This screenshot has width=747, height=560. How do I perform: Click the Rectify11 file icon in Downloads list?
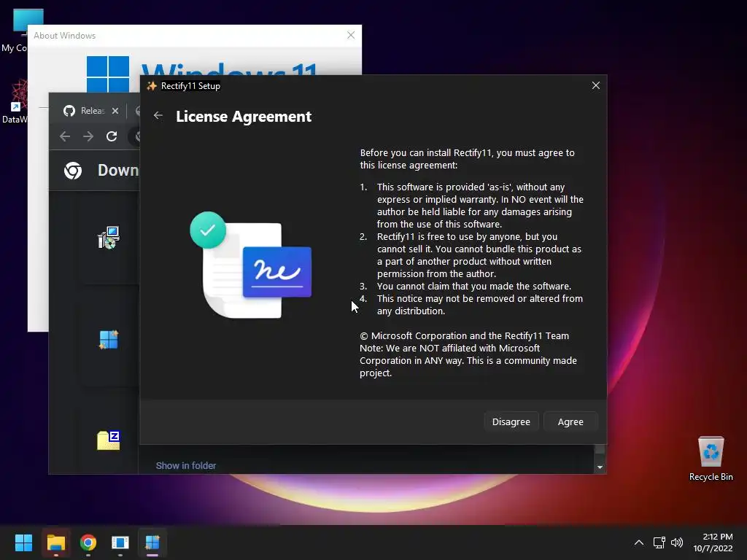tap(109, 340)
